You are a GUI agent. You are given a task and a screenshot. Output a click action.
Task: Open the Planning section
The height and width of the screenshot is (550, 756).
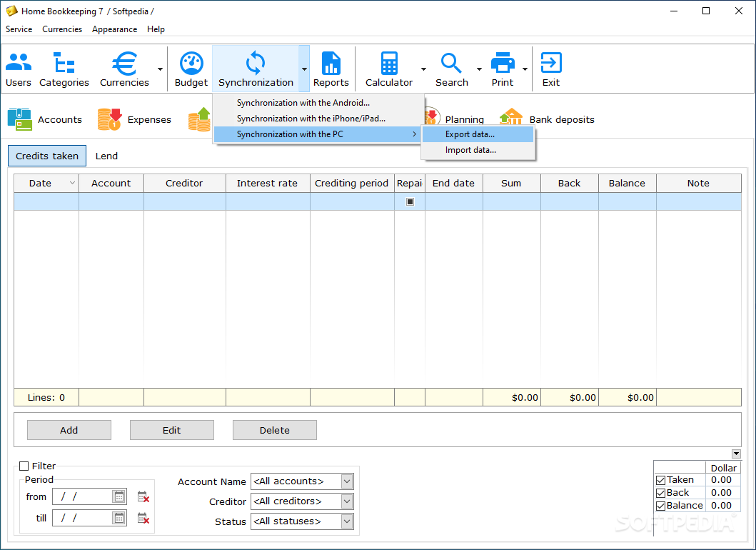455,120
